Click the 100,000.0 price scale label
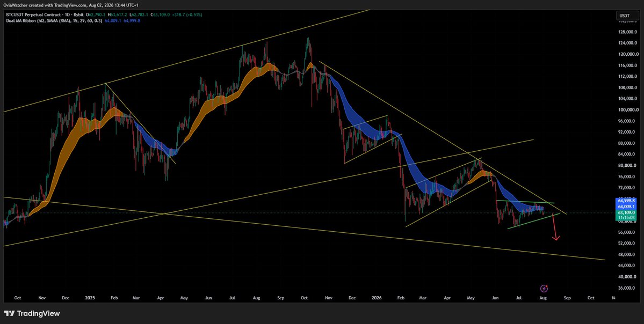This screenshot has height=324, width=644. click(x=629, y=110)
